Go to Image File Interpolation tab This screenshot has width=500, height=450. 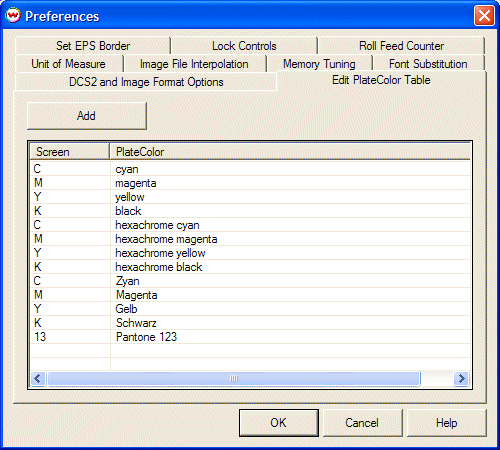pyautogui.click(x=194, y=64)
